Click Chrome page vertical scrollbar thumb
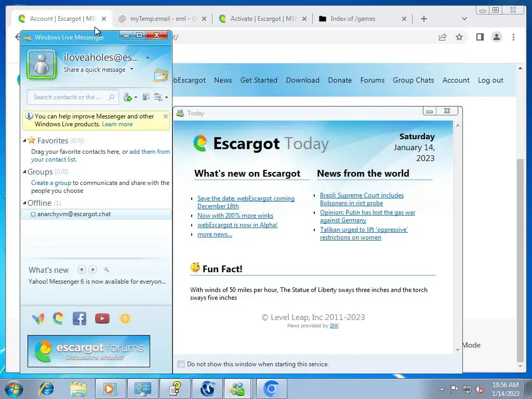Screen dimensions: 532x399 coord(520,260)
